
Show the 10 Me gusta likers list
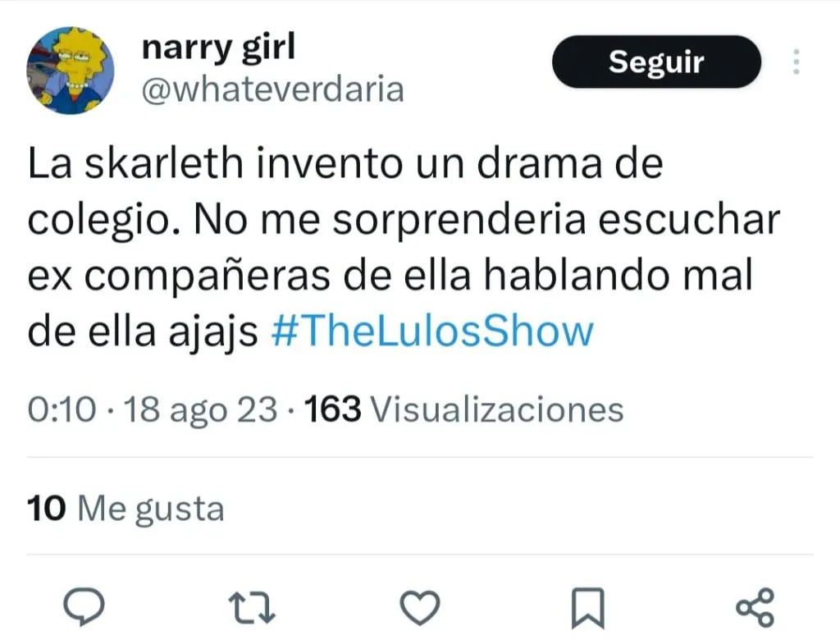click(x=126, y=508)
